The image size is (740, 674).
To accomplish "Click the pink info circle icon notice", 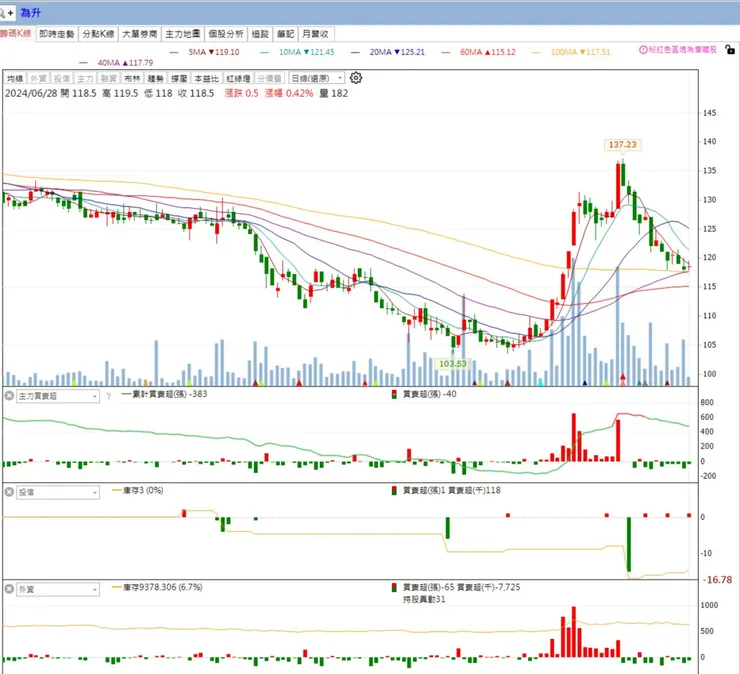I will coord(643,49).
